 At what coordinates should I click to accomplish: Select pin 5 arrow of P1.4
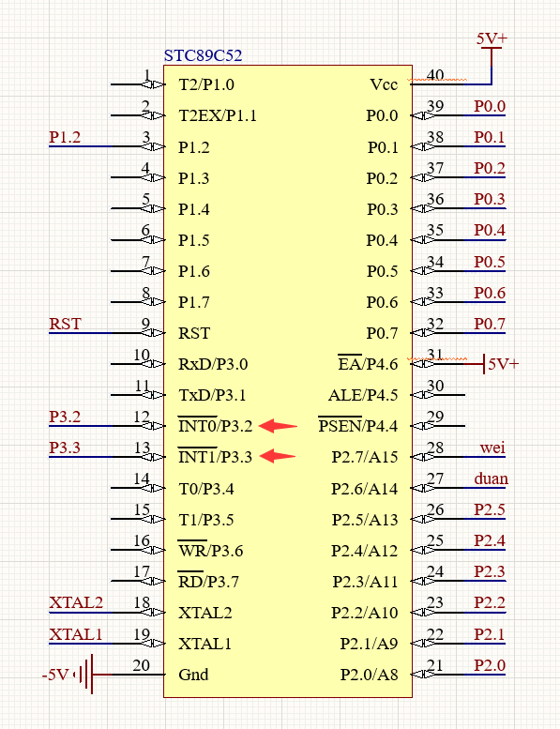[153, 208]
